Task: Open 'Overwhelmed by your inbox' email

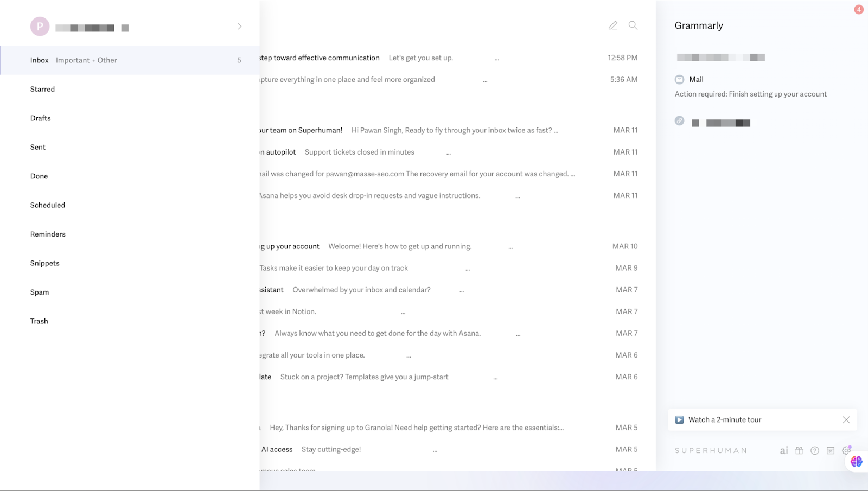Action: [x=457, y=290]
